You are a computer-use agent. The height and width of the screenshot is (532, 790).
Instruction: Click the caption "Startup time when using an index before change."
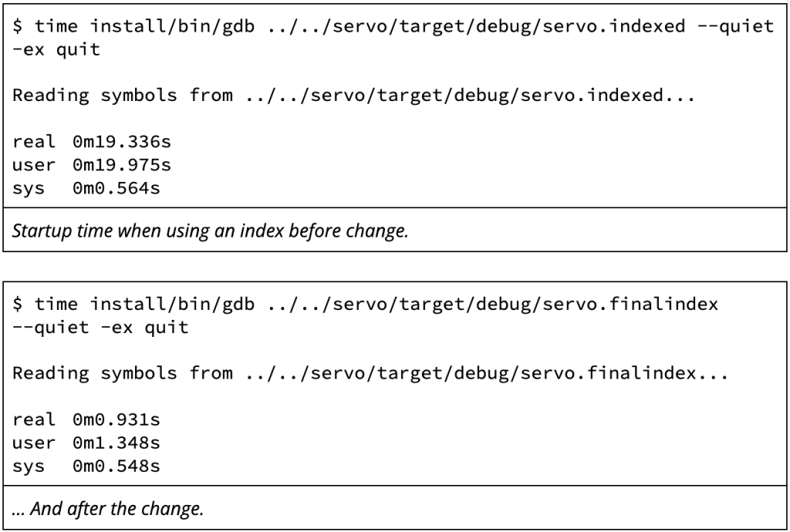(210, 231)
